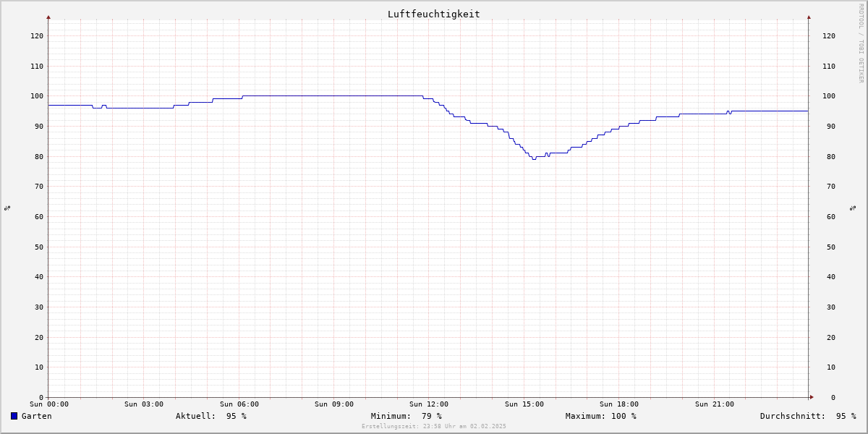The width and height of the screenshot is (868, 434).
Task: Click the Sun 03:00 time axis label
Action: [x=144, y=404]
